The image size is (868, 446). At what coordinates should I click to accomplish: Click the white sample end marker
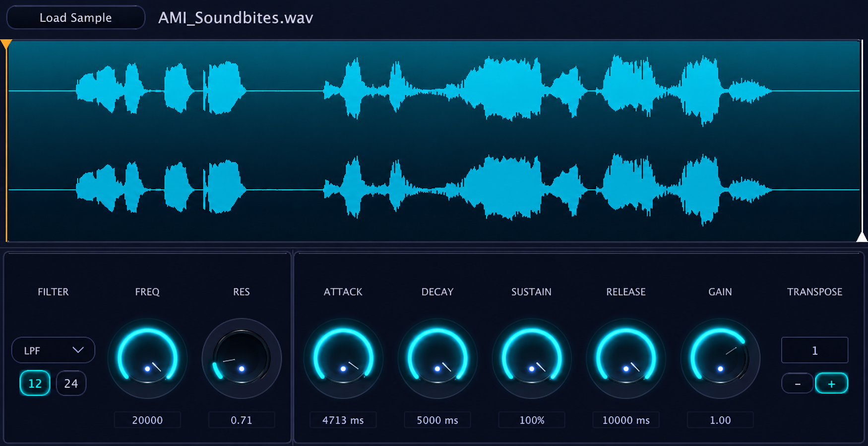(x=862, y=236)
